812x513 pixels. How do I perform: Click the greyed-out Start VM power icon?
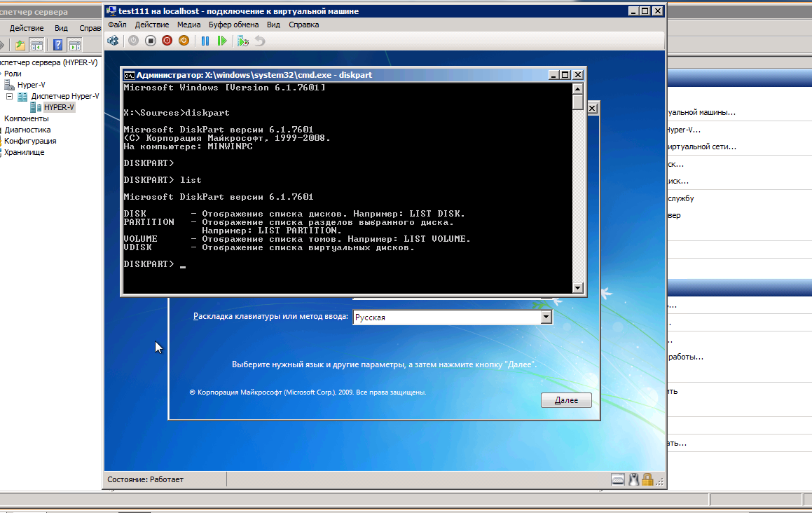[x=134, y=41]
